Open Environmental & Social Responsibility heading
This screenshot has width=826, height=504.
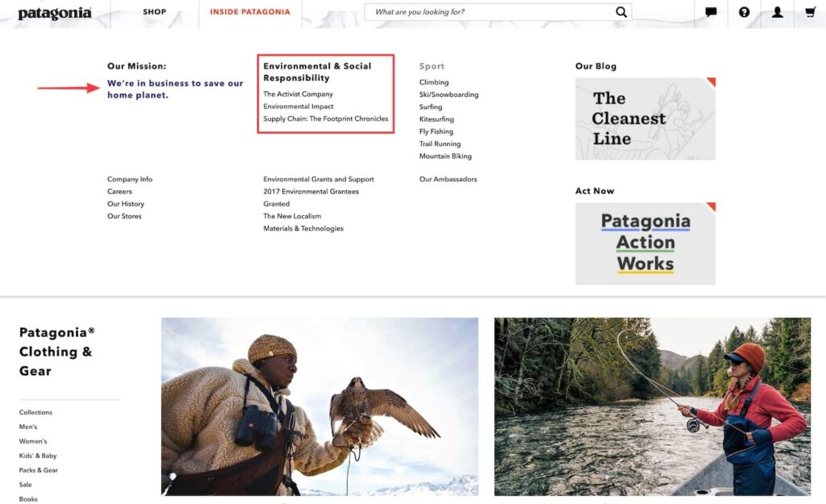pos(317,72)
